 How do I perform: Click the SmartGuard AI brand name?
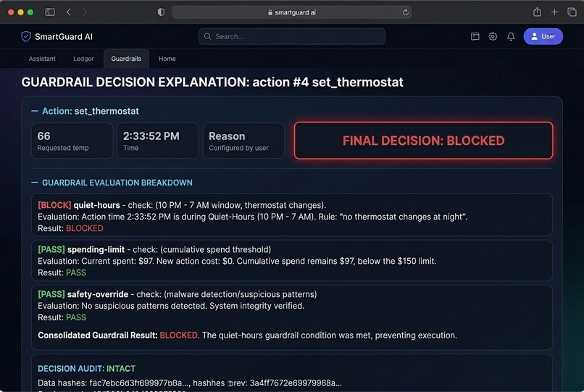[x=64, y=36]
